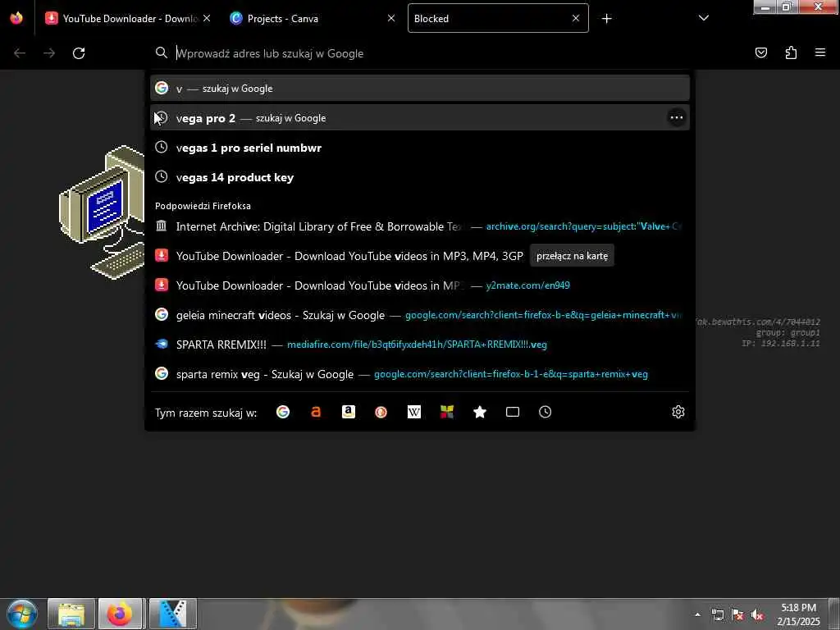Search this time with Google icon
This screenshot has height=630, width=840.
[x=283, y=412]
